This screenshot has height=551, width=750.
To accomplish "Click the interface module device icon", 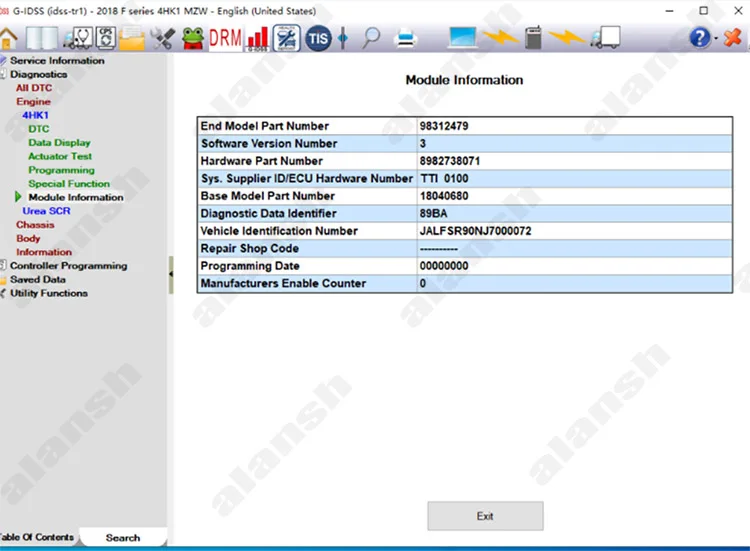I will [x=533, y=37].
